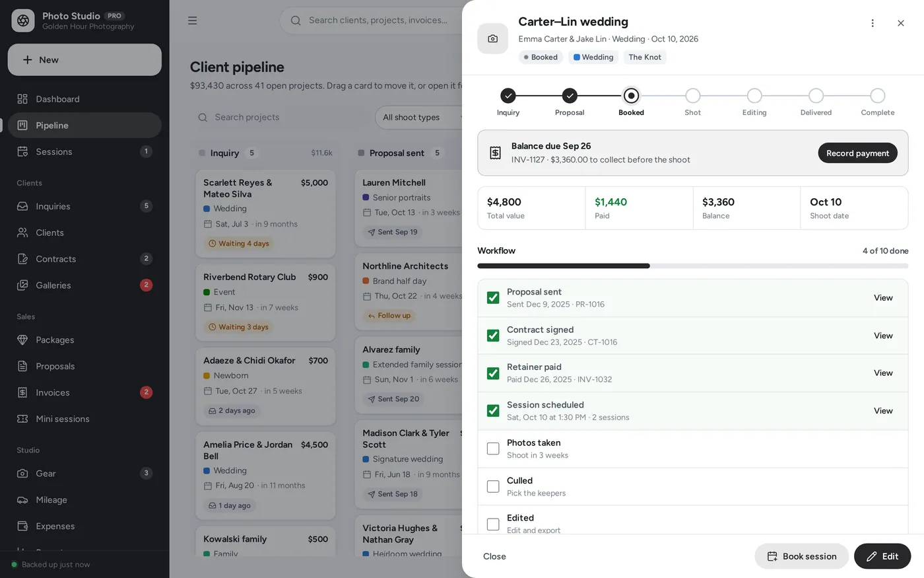Uncheck the Session scheduled checkbox
924x578 pixels.
tap(493, 411)
